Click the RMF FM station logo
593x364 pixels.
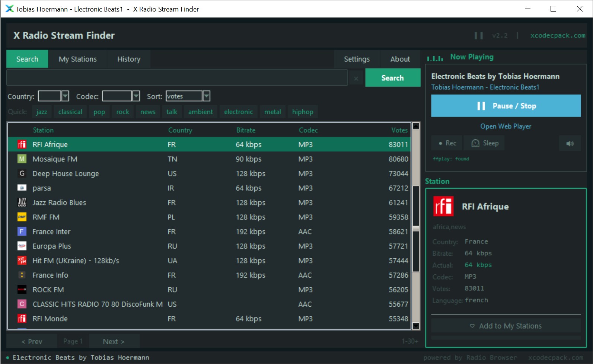point(22,217)
